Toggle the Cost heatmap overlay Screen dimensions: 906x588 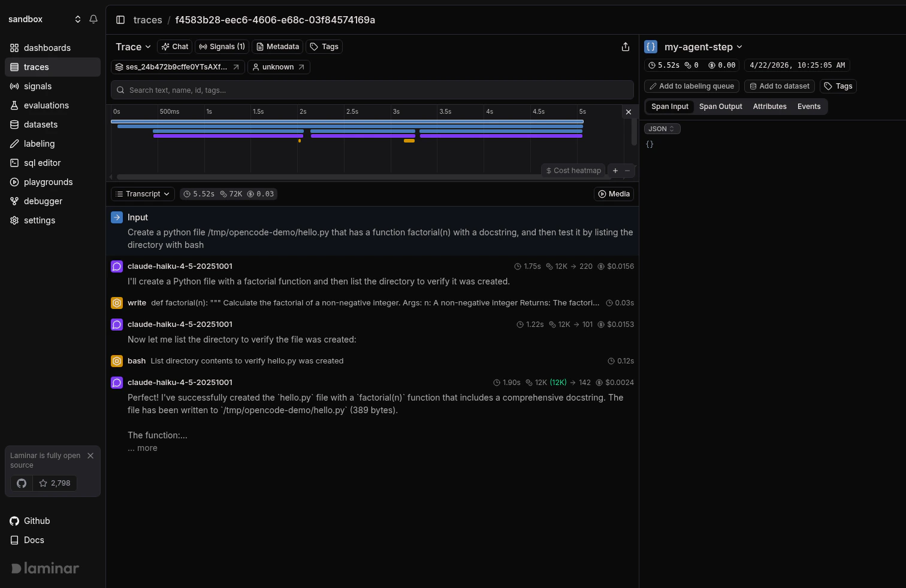click(x=572, y=170)
